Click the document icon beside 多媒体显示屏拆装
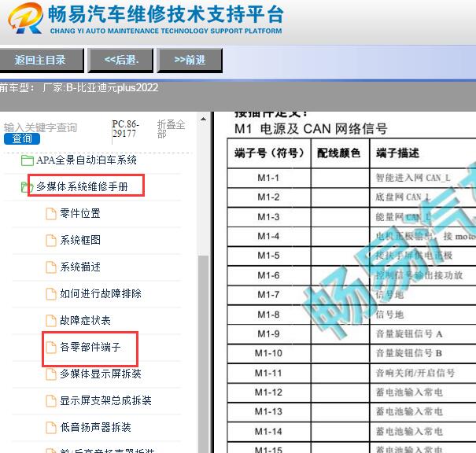The image size is (476, 453). 51,374
